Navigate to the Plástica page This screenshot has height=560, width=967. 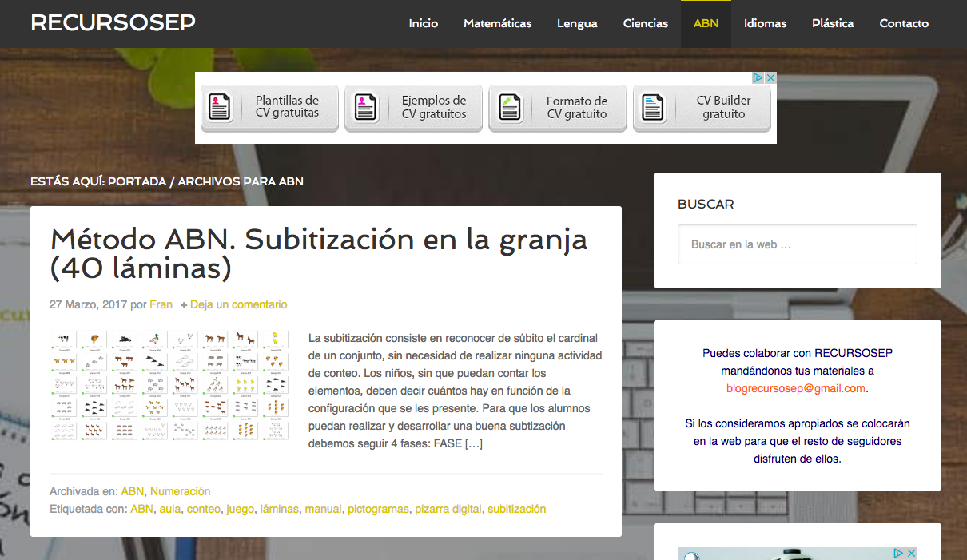(x=832, y=23)
